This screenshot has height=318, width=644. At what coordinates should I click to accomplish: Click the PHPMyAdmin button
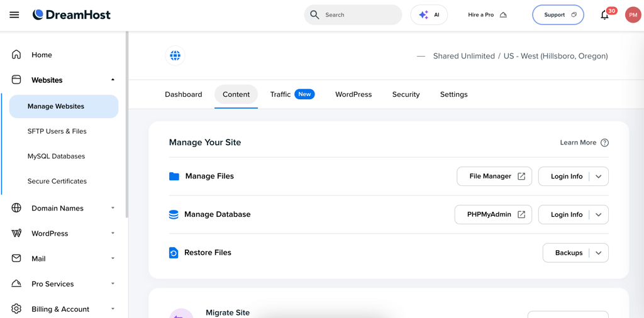493,214
